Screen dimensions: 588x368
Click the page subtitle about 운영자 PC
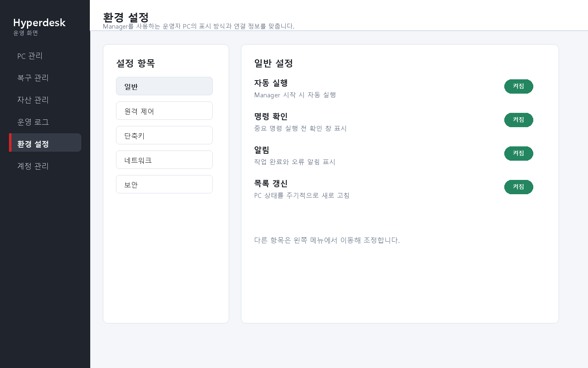pyautogui.click(x=198, y=26)
